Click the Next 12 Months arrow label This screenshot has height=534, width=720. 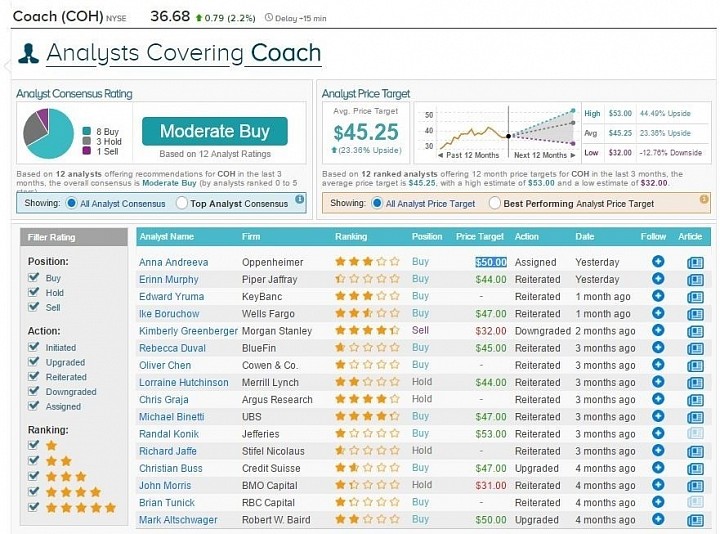click(545, 155)
